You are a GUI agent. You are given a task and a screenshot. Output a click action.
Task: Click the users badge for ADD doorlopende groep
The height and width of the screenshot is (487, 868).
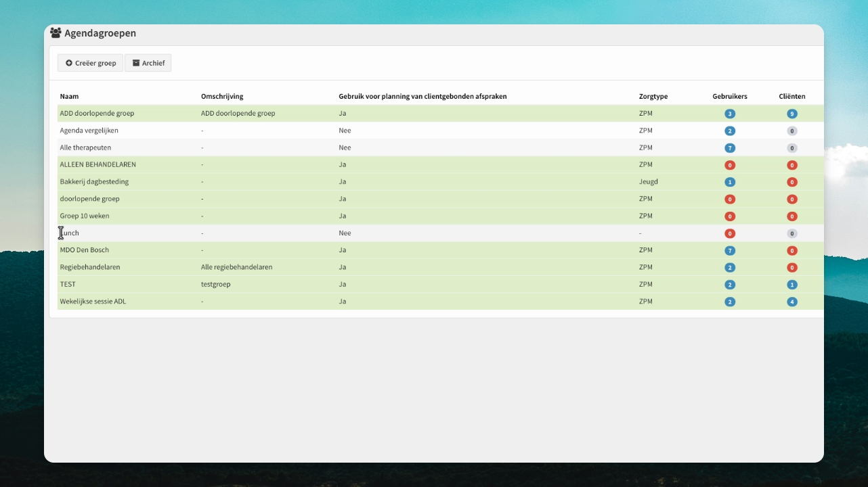pyautogui.click(x=730, y=114)
